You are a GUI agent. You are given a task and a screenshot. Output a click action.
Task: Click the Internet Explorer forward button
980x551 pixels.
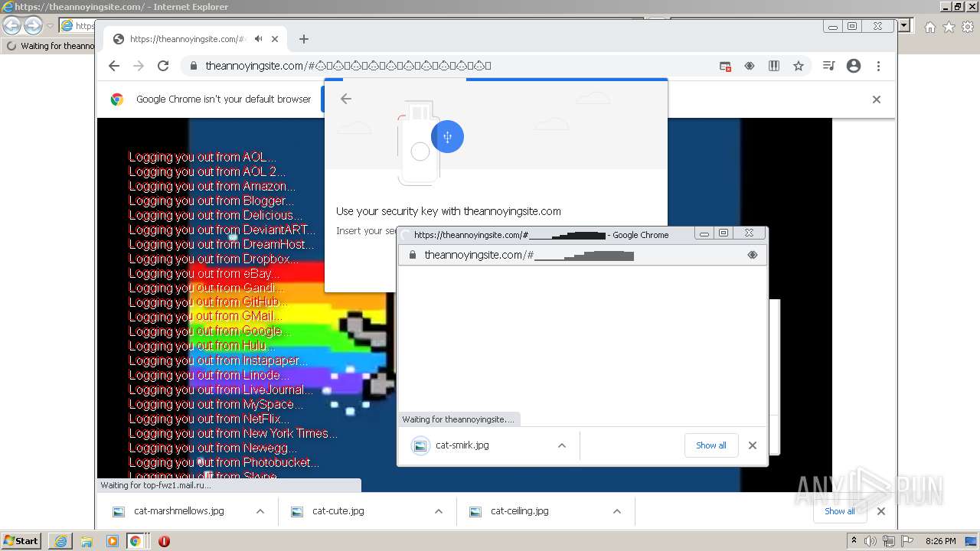[33, 25]
